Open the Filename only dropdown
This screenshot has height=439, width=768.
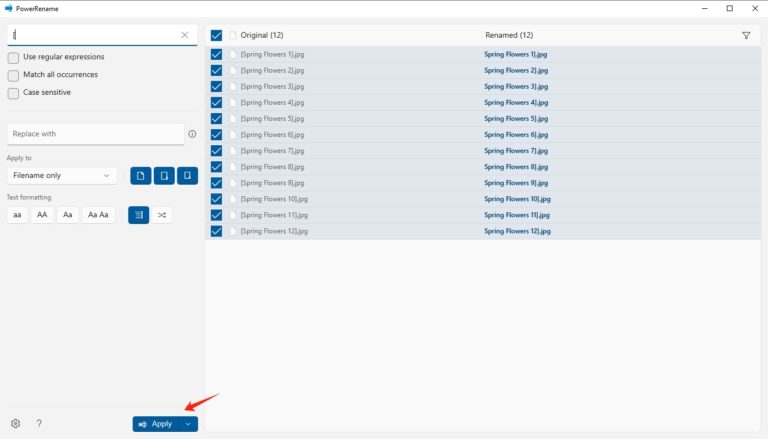pos(62,176)
